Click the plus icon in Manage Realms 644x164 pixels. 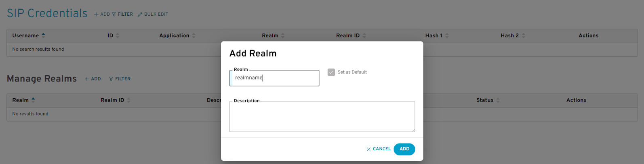(86, 79)
